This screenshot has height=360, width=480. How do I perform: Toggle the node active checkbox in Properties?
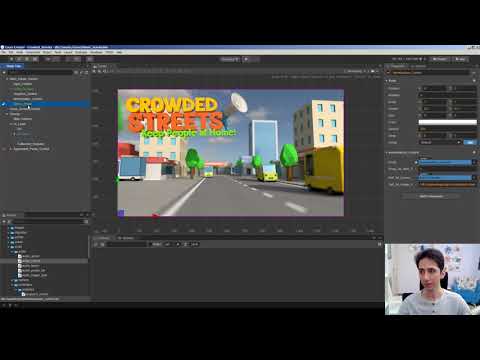[388, 73]
